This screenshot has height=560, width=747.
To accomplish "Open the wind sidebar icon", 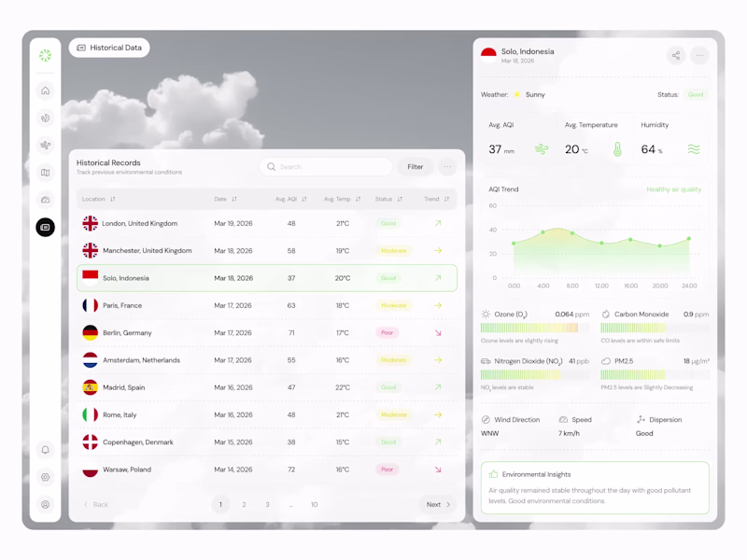I will point(45,146).
